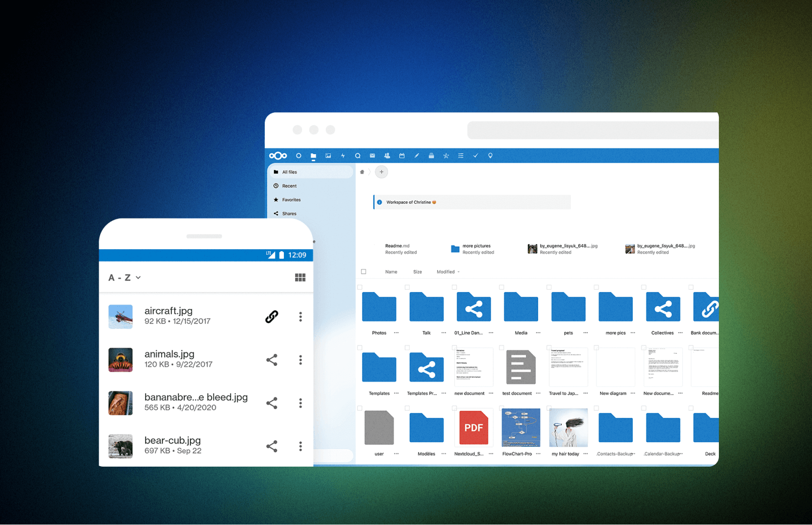This screenshot has width=812, height=525.
Task: Open the Collectives shared folder
Action: (663, 307)
